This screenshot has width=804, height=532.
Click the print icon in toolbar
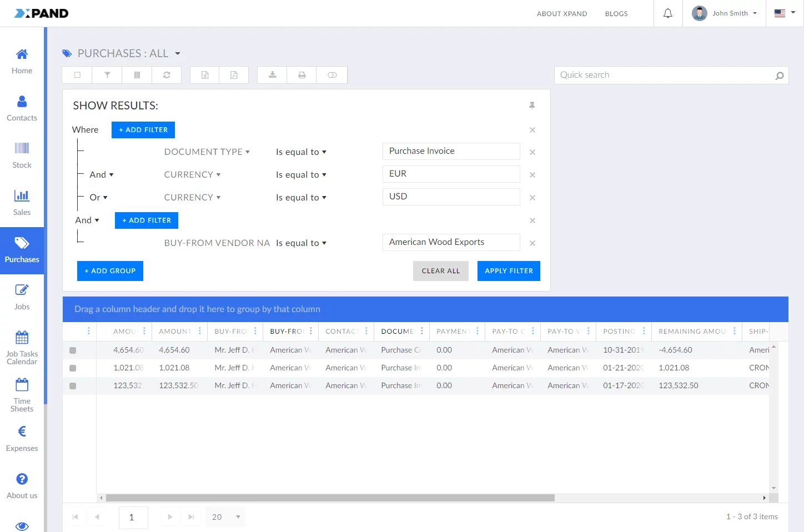coord(301,75)
